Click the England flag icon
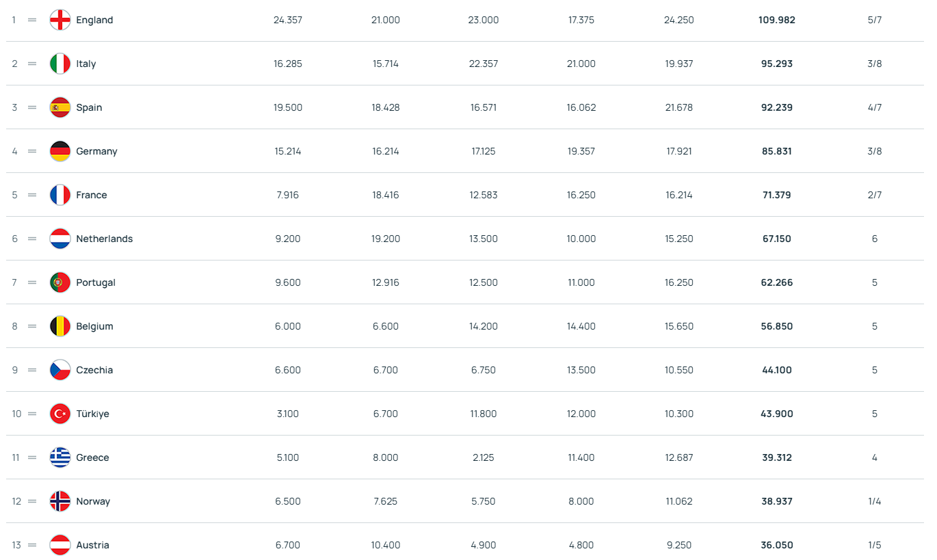937x560 pixels. [x=60, y=20]
